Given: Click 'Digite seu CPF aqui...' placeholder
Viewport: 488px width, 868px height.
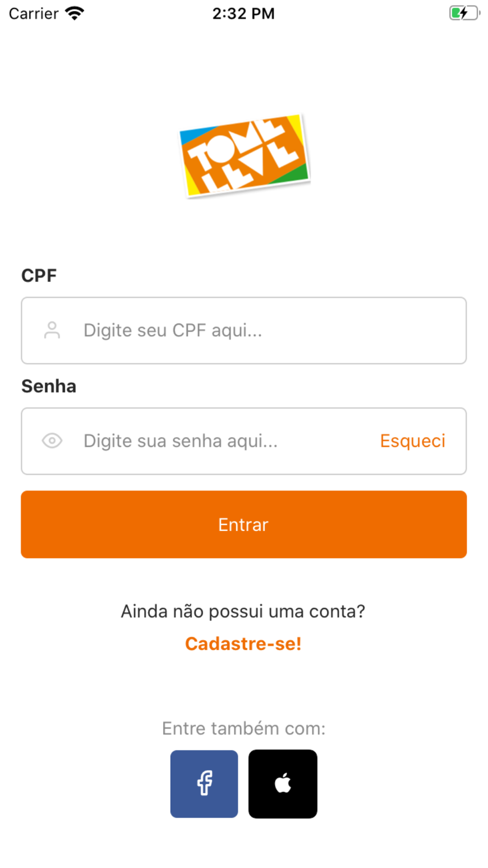Looking at the screenshot, I should (173, 331).
